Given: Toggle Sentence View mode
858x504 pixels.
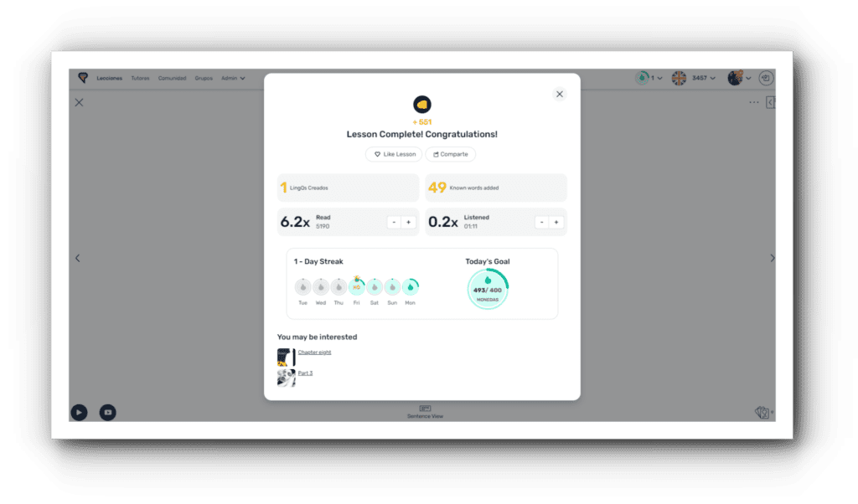Looking at the screenshot, I should pyautogui.click(x=425, y=411).
